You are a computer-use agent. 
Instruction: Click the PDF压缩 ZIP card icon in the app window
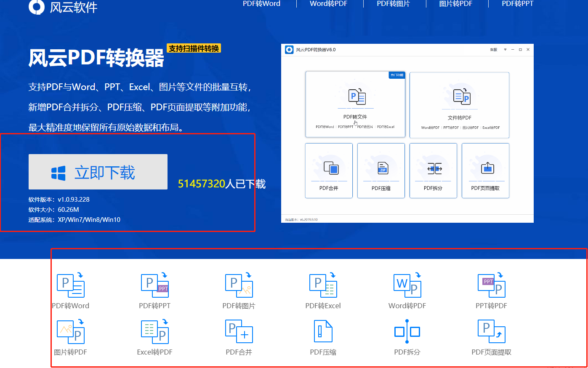383,168
